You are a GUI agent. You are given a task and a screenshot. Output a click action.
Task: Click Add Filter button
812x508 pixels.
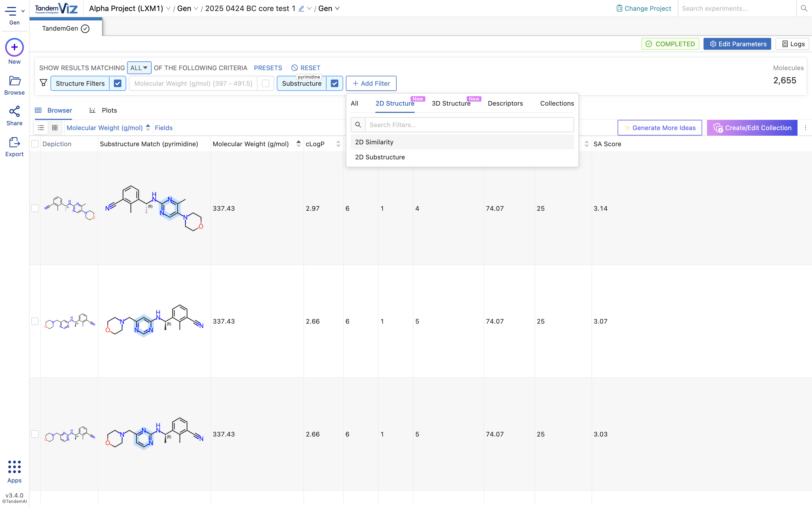tap(371, 83)
